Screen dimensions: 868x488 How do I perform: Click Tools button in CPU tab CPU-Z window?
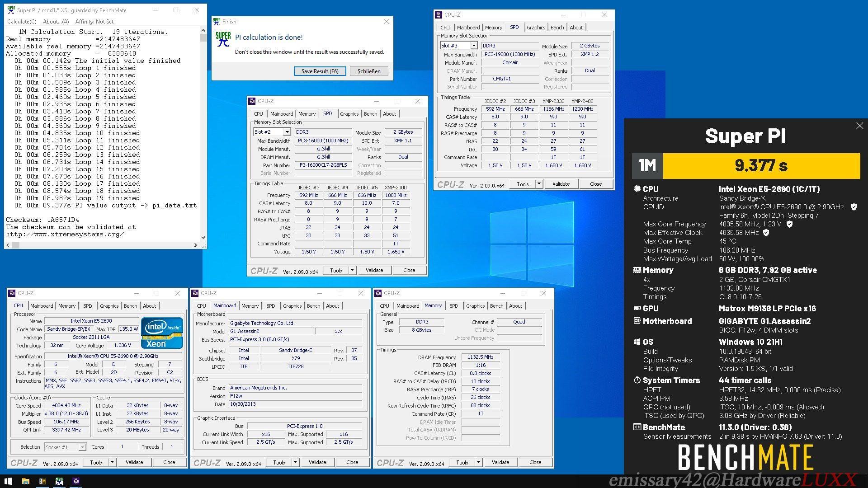(96, 462)
